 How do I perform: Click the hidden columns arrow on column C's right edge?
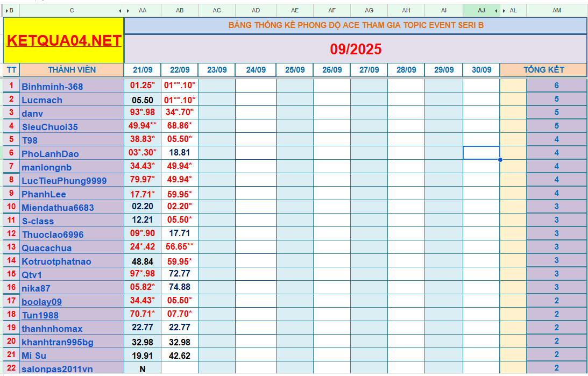click(x=119, y=11)
